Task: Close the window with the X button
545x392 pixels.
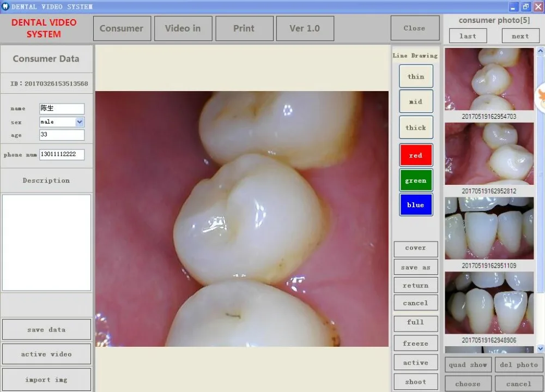Action: [538, 7]
